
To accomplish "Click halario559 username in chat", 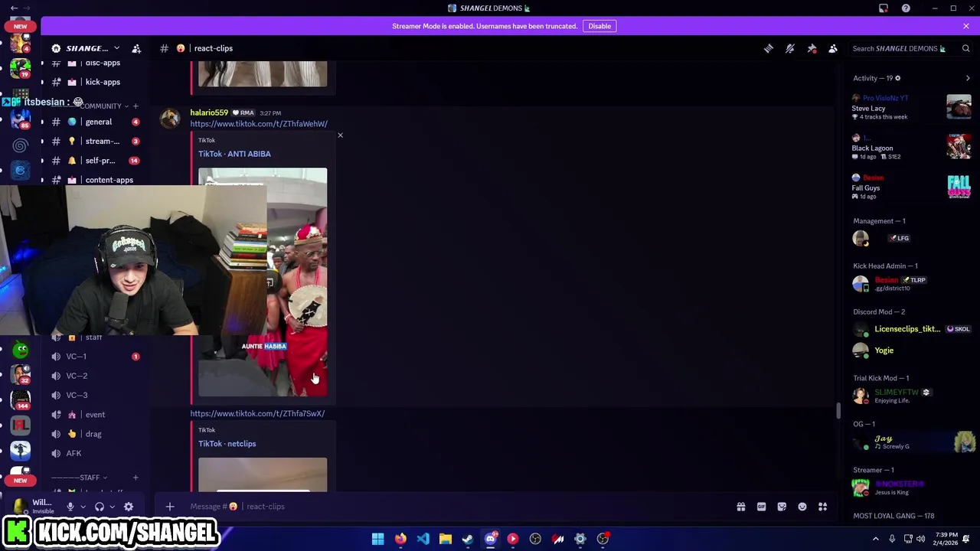I will tap(209, 112).
